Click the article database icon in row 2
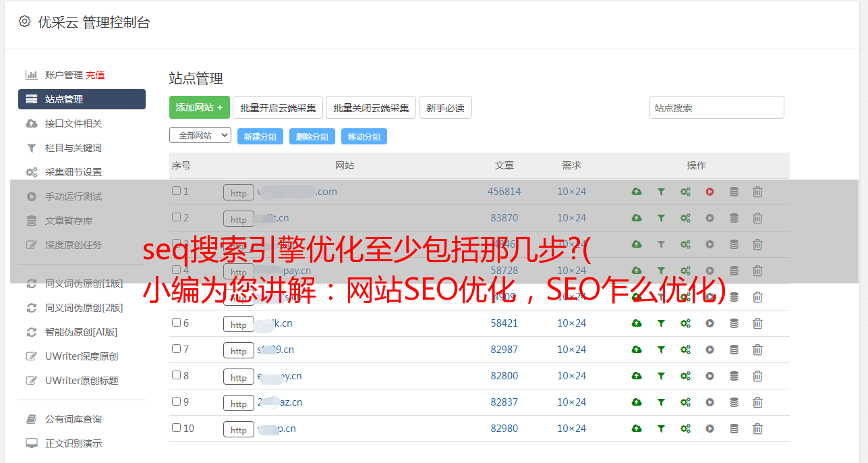The height and width of the screenshot is (463, 868). tap(734, 218)
